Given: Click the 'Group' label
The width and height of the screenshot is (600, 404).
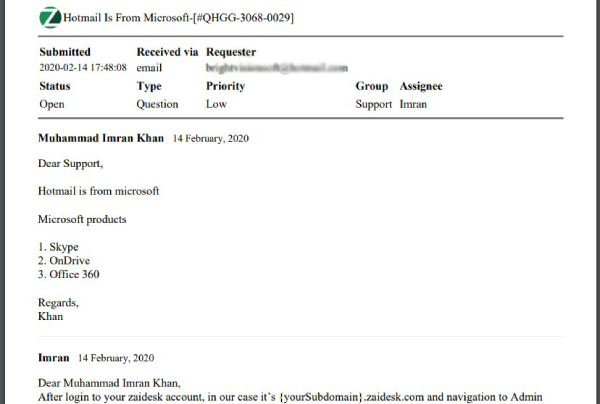Looking at the screenshot, I should click(x=372, y=86).
